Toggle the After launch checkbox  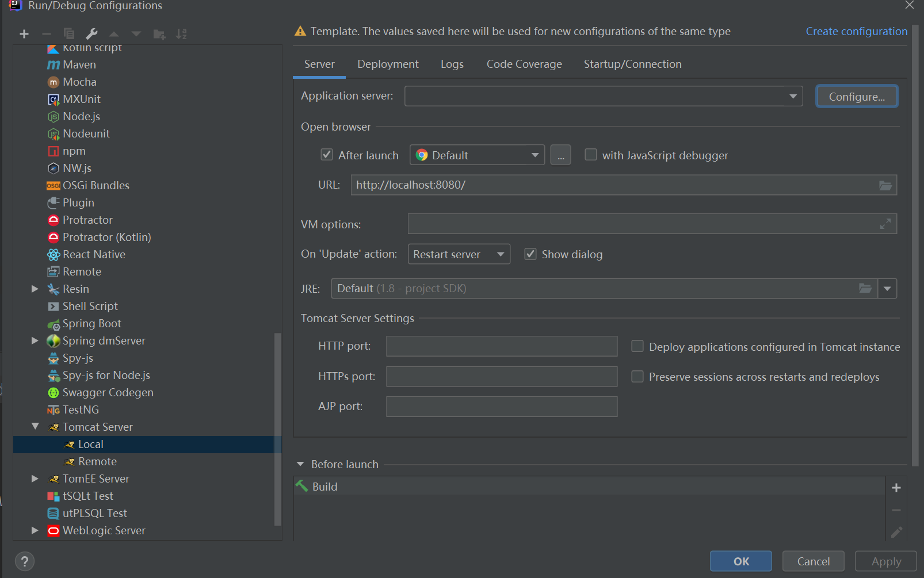(327, 155)
